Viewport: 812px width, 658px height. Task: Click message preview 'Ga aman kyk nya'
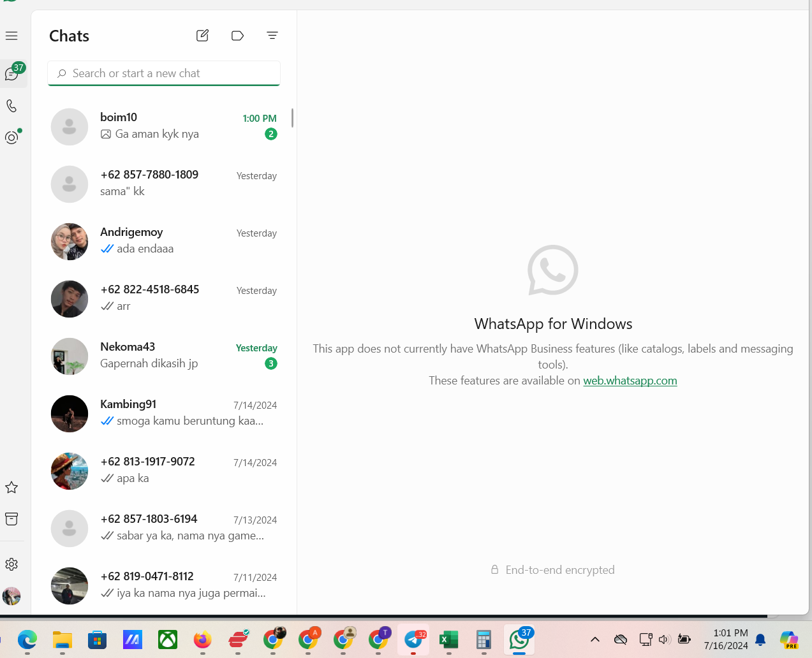coord(157,134)
